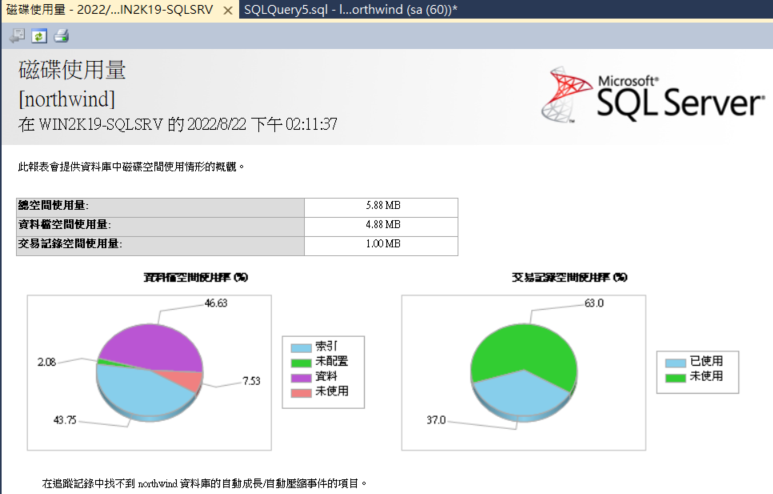Click the 43.75 pie label

click(65, 420)
